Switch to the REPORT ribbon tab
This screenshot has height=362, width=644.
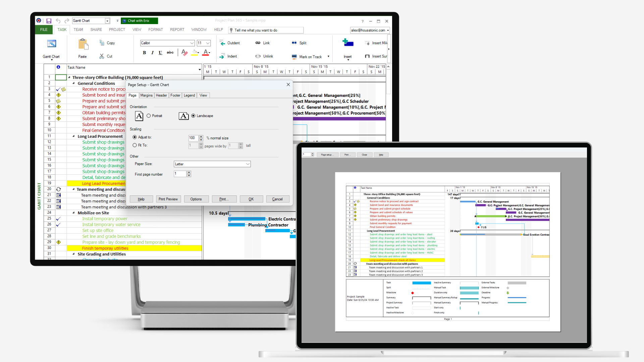177,29
